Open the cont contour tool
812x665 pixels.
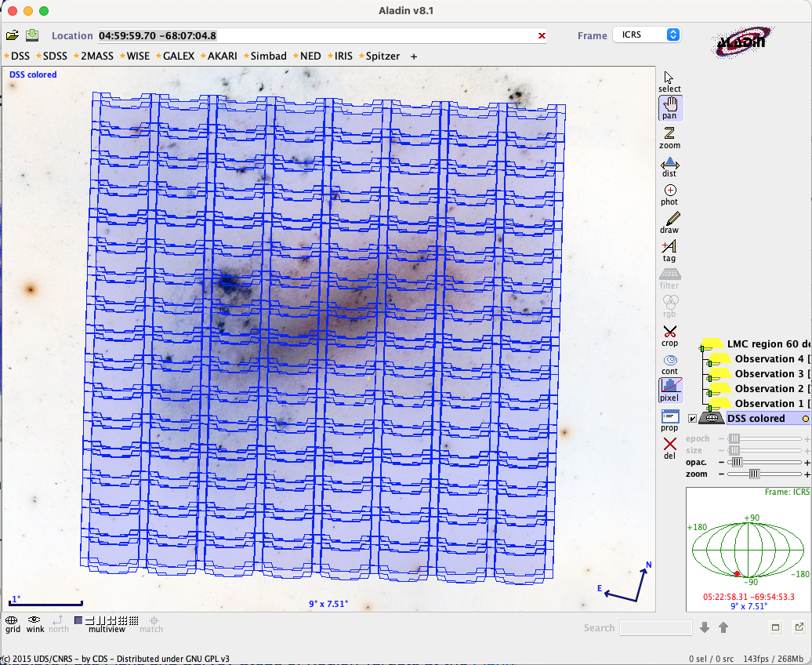(x=669, y=363)
